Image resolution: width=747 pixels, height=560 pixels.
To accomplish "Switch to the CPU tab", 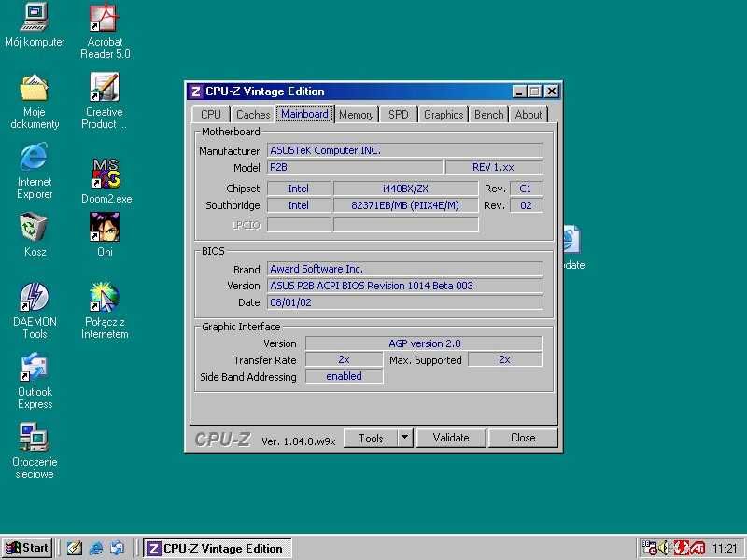I will coord(211,115).
